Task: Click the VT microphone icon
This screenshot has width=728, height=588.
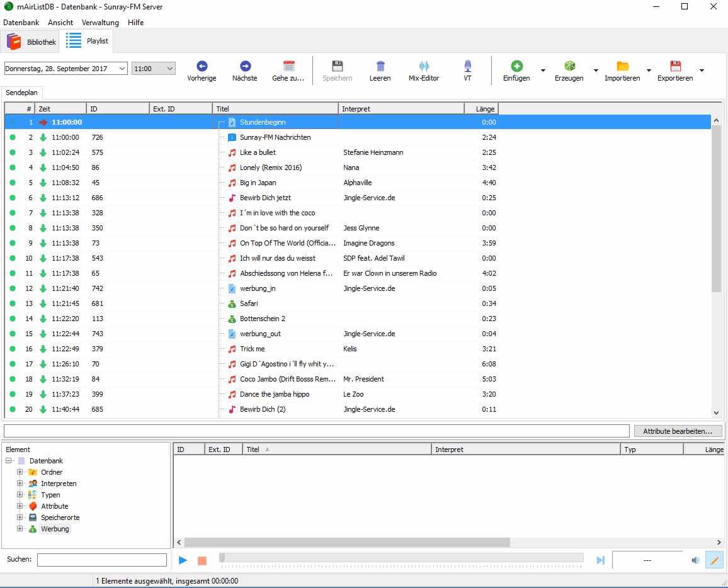Action: (x=468, y=66)
